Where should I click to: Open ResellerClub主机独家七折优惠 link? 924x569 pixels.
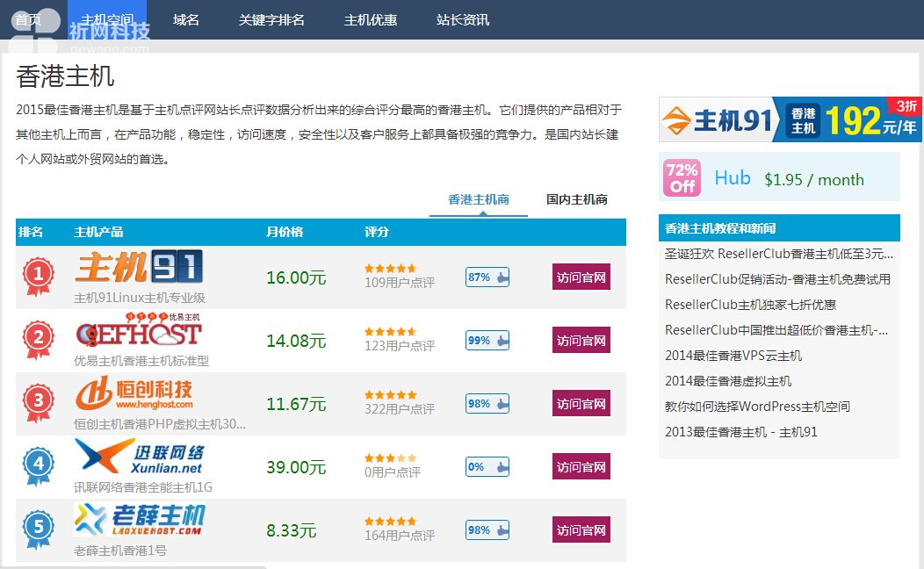[x=751, y=305]
